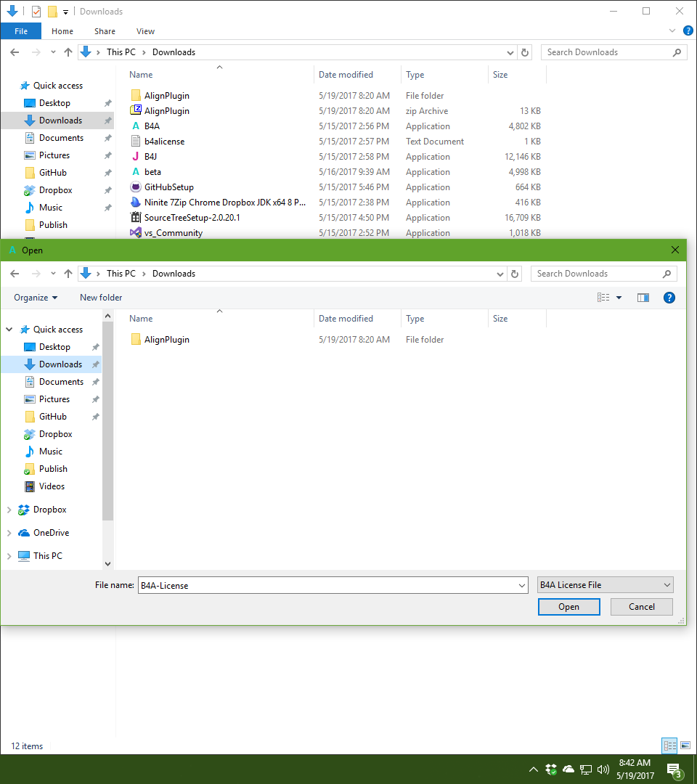Collapse Quick access in Open dialog
697x784 pixels.
9,330
